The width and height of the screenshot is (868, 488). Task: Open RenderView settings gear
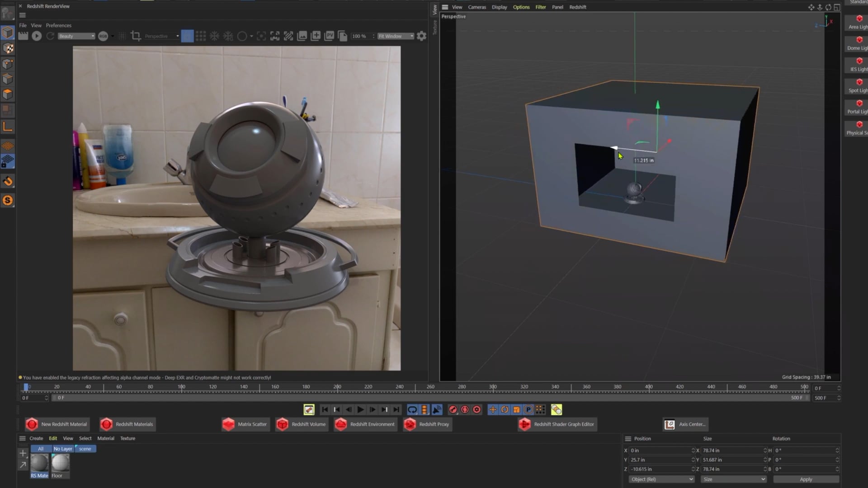click(421, 36)
